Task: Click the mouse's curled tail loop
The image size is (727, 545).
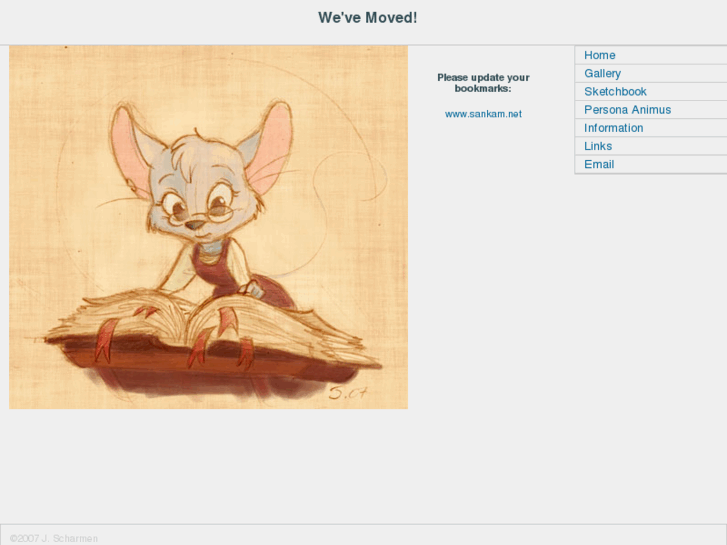Action: (350, 176)
